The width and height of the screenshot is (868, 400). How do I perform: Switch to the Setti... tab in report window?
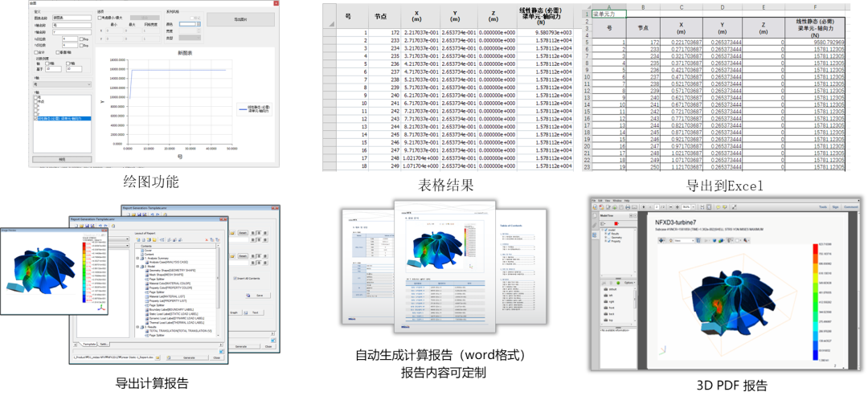(104, 344)
